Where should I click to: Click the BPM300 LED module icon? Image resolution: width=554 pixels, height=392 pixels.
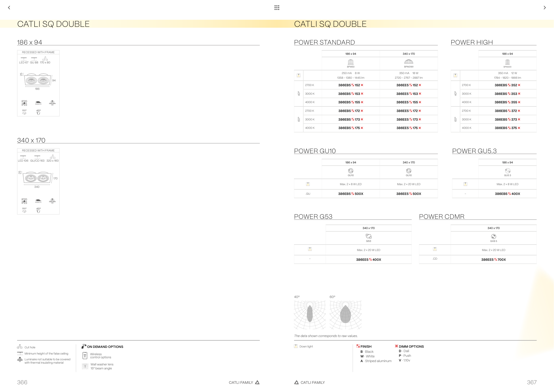click(x=507, y=62)
